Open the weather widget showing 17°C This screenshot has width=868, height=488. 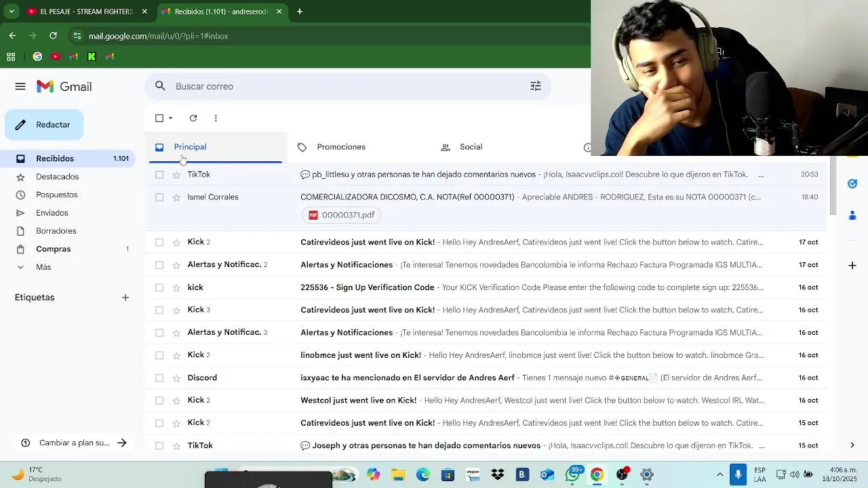pyautogui.click(x=37, y=474)
